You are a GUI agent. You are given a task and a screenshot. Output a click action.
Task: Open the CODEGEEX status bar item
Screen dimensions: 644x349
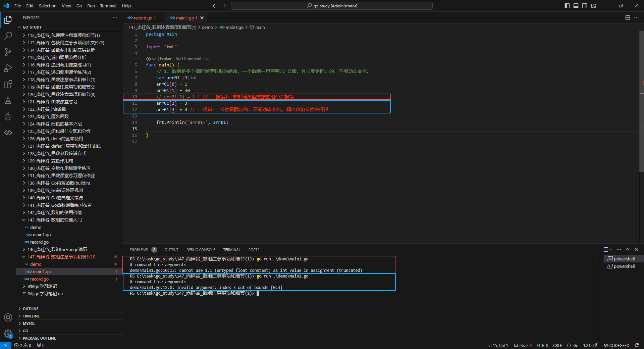pyautogui.click(x=616, y=345)
